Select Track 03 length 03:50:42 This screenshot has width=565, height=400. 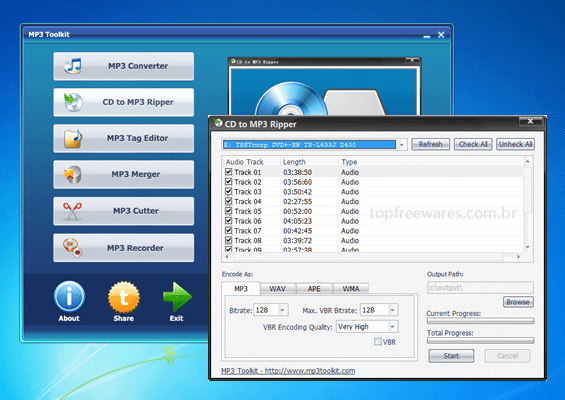click(x=297, y=192)
